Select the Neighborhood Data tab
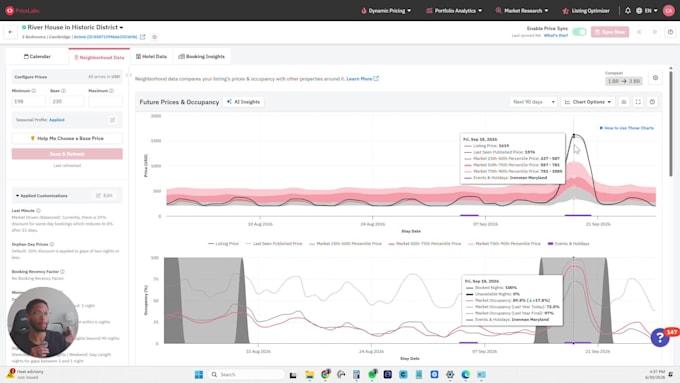Screen dimensions: 680x383 99,57
